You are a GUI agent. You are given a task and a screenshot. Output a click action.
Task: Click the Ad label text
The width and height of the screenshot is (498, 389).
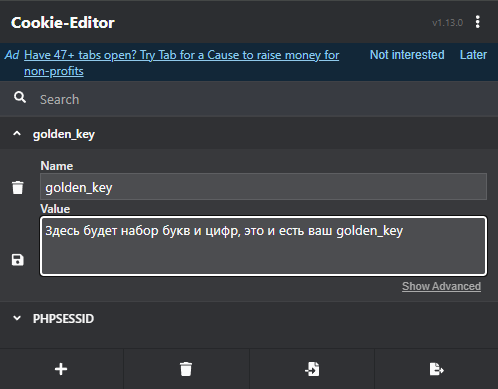(12, 55)
